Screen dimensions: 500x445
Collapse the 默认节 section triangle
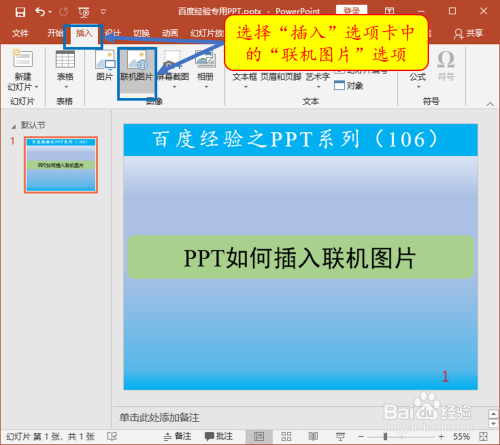pyautogui.click(x=14, y=127)
